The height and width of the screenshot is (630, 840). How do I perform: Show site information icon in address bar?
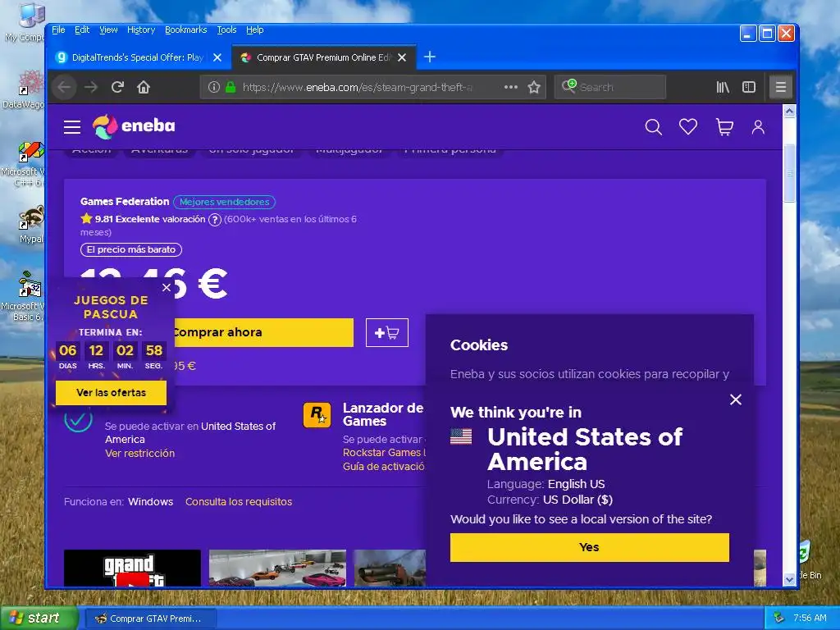(x=214, y=87)
